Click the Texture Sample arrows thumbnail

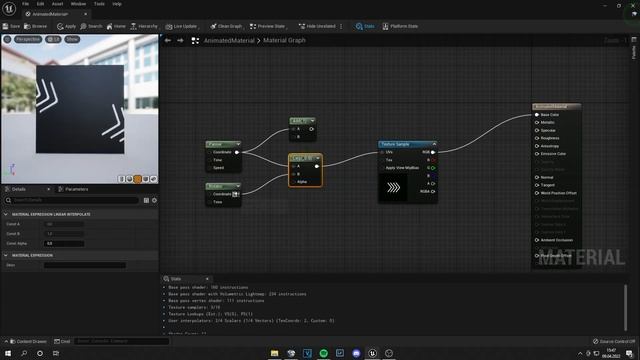pos(393,187)
